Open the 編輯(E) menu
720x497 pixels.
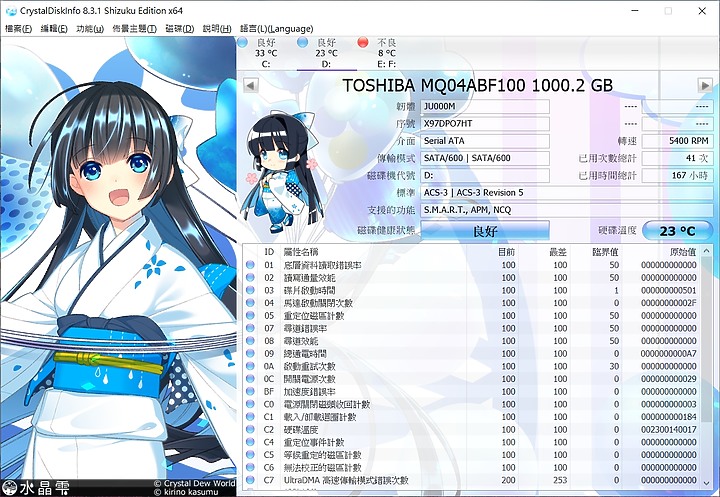pos(54,28)
